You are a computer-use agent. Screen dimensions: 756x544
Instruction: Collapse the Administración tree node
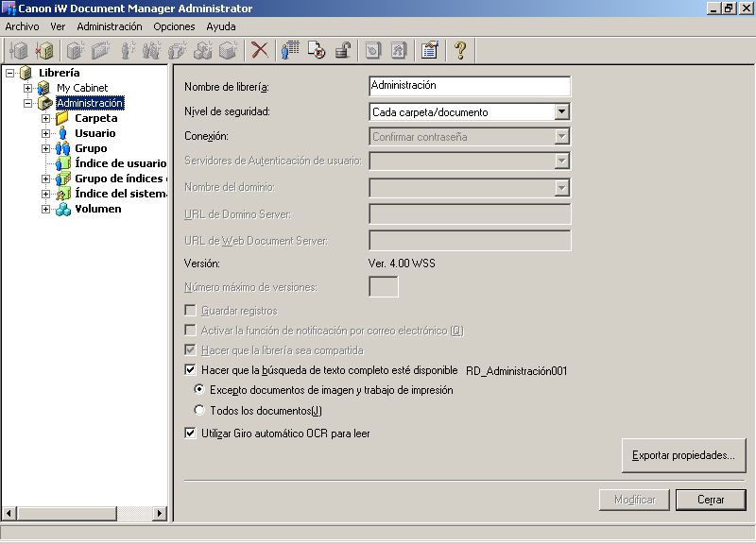(28, 103)
